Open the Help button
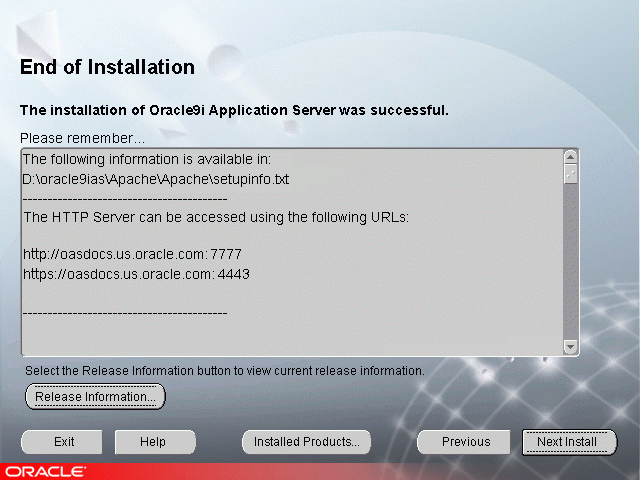This screenshot has width=640, height=480. (x=155, y=442)
